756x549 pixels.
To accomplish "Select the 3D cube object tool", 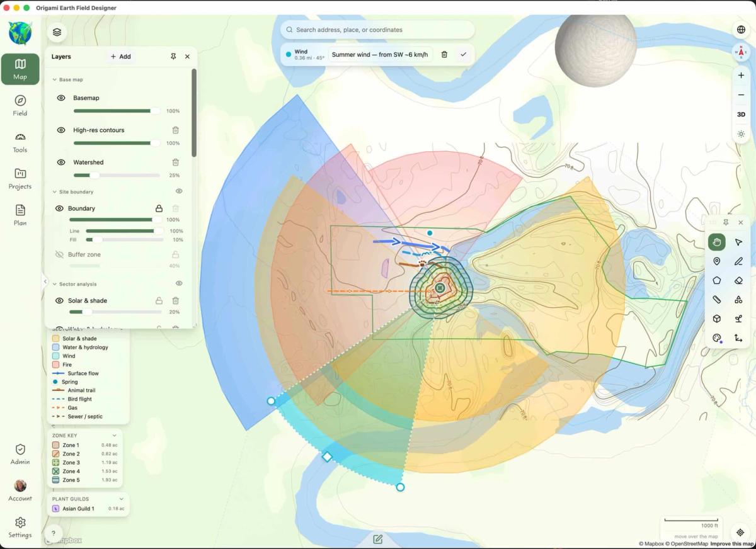I will pyautogui.click(x=716, y=319).
